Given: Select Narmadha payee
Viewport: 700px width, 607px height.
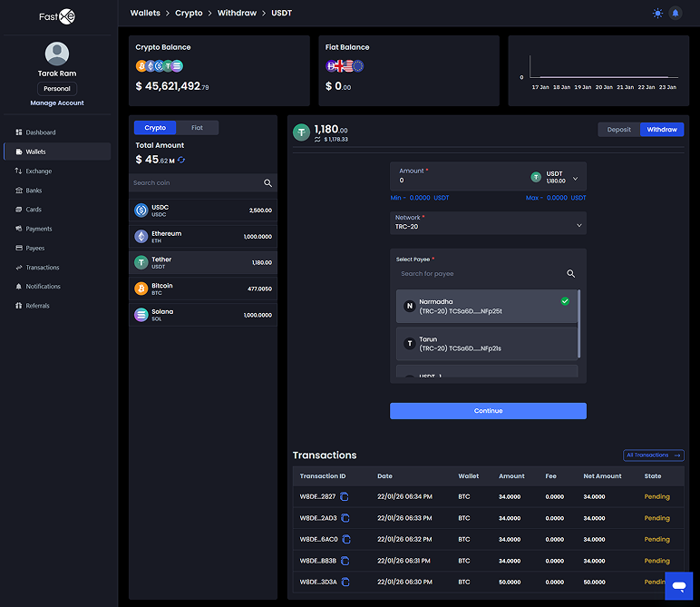Looking at the screenshot, I should [x=487, y=307].
